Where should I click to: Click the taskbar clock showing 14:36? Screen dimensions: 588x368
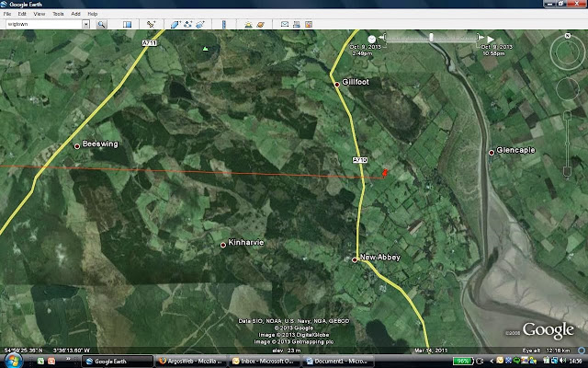point(576,362)
